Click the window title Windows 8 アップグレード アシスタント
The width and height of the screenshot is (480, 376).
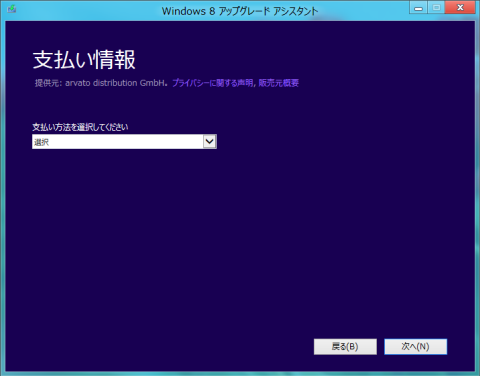click(240, 11)
